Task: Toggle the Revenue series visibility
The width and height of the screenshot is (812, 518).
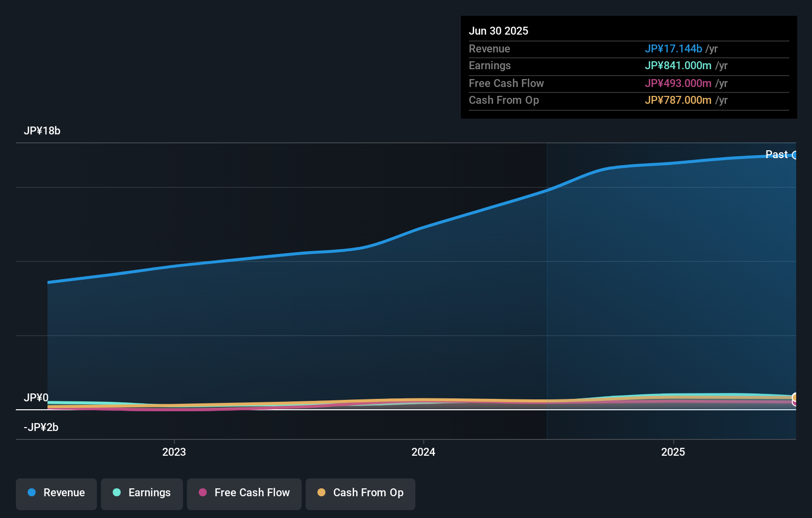Action: 56,494
